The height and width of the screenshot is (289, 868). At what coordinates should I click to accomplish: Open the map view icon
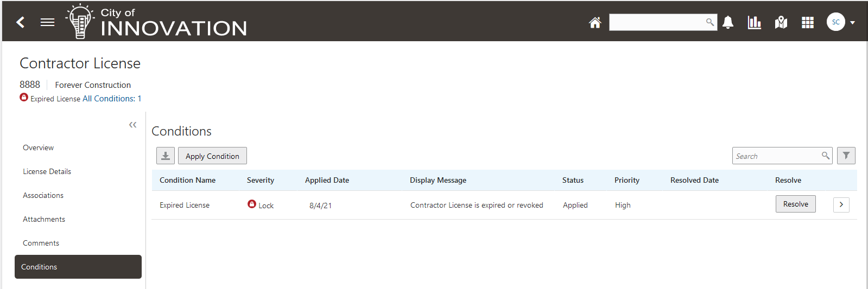pos(781,22)
